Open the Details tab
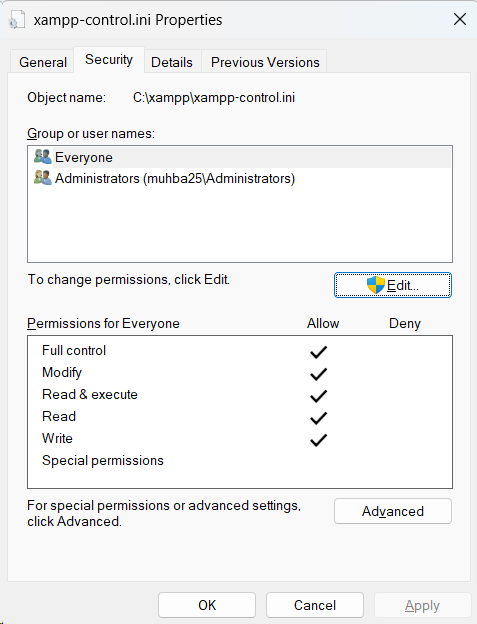477x624 pixels. pos(171,62)
